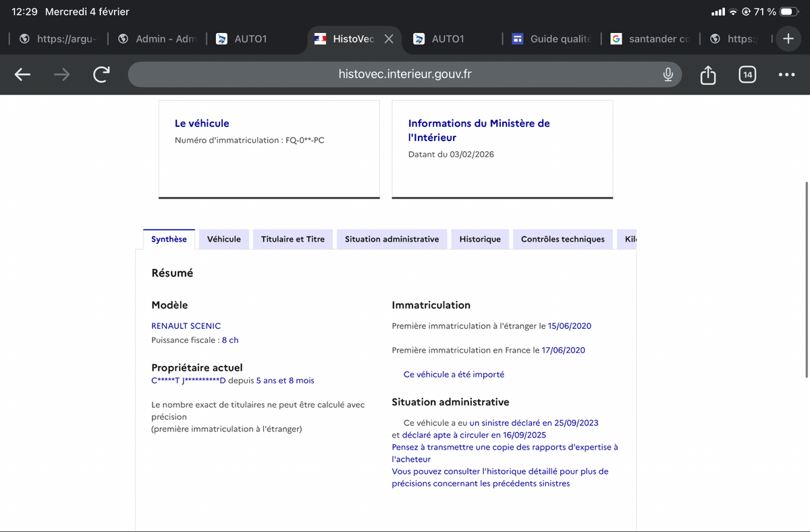Show all 14 open tabs

(747, 74)
